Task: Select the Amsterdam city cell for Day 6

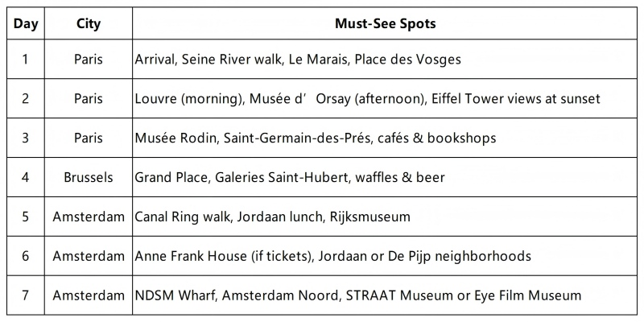Action: point(89,256)
